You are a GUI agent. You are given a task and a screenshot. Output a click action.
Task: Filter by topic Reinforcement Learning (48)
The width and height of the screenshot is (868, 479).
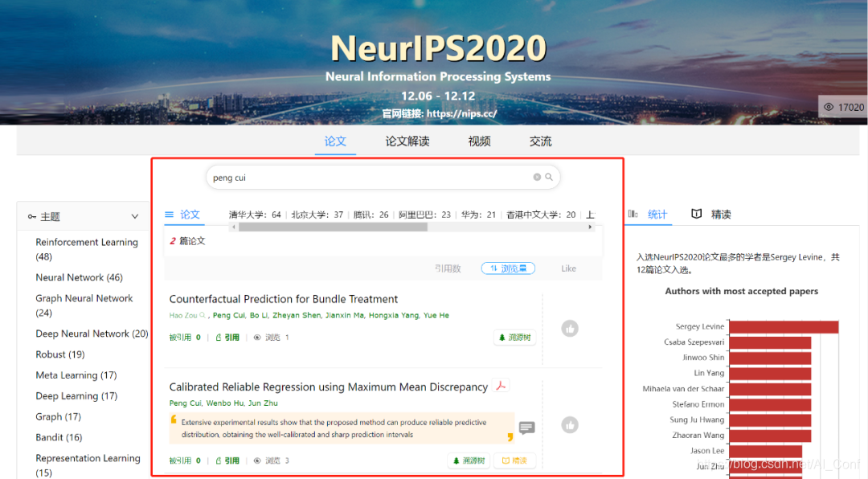(x=86, y=249)
